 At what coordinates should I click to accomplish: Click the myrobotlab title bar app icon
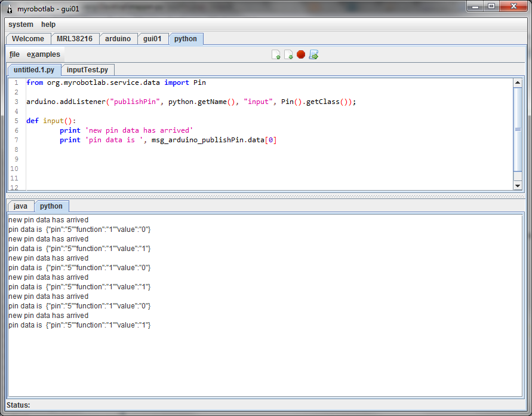tap(10, 9)
